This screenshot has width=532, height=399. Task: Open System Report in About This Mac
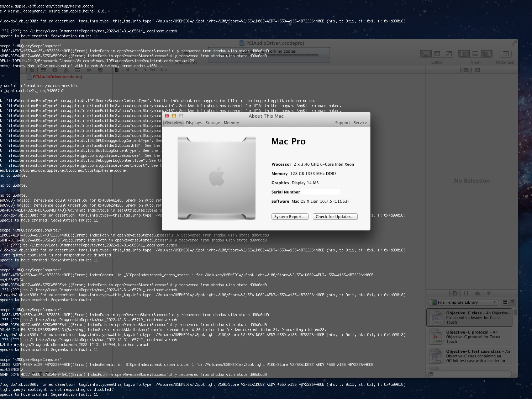[x=290, y=217]
